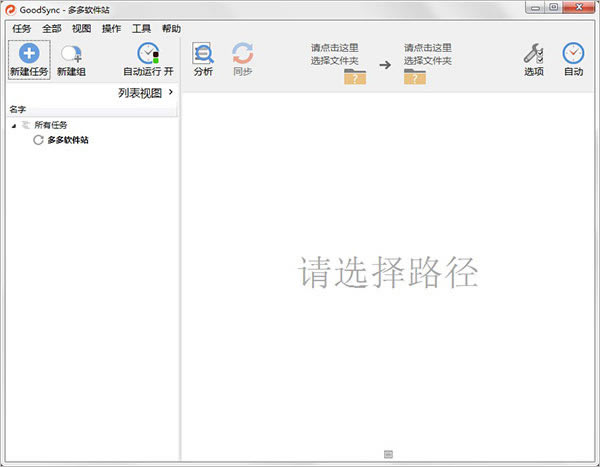This screenshot has height=467, width=600.
Task: Collapse the 所有任务 tree node
Action: click(x=14, y=125)
